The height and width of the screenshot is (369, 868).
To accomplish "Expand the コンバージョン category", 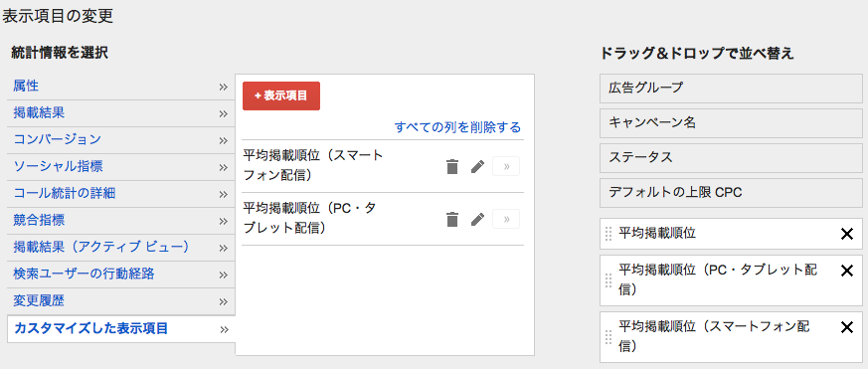I will tap(120, 140).
